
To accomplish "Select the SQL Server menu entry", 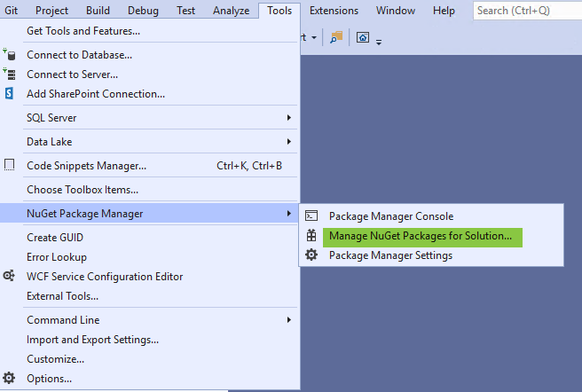I will 150,118.
